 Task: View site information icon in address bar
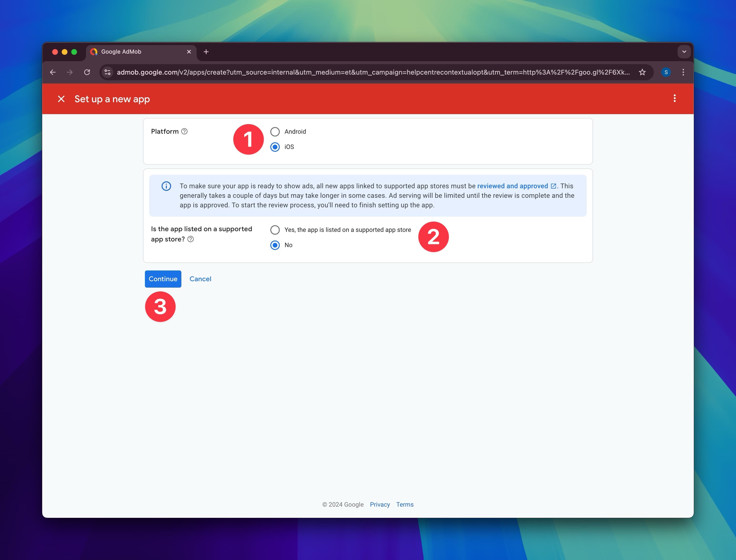(x=107, y=72)
